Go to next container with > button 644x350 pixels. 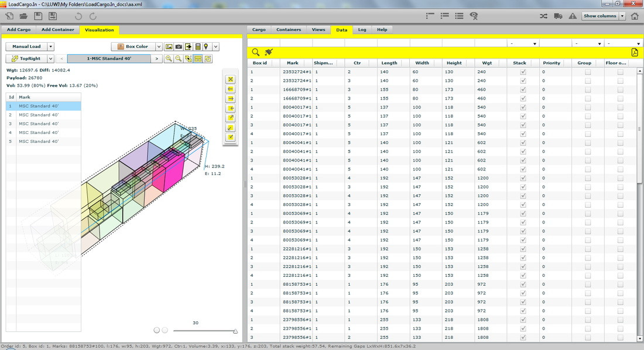coord(156,59)
